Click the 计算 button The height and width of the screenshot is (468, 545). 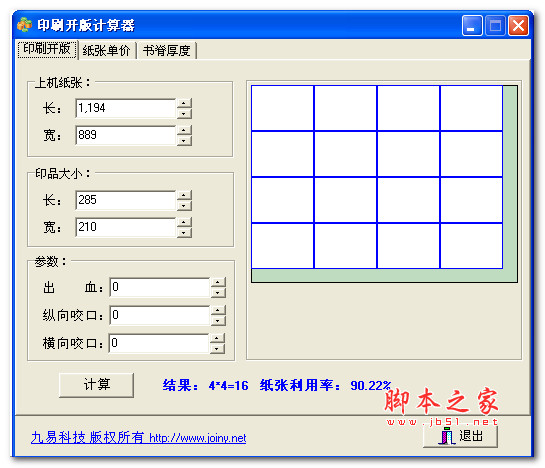(97, 385)
